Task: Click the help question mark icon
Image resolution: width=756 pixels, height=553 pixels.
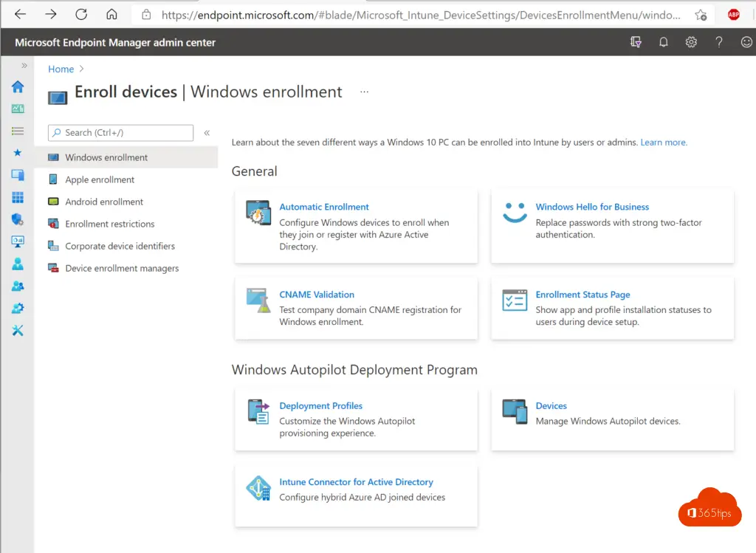Action: (718, 42)
